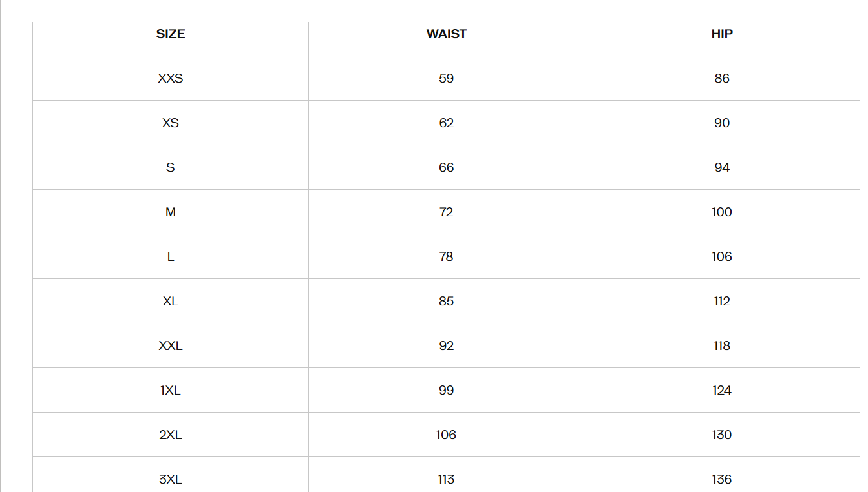
Task: Click the HIP column header
Action: coord(722,34)
